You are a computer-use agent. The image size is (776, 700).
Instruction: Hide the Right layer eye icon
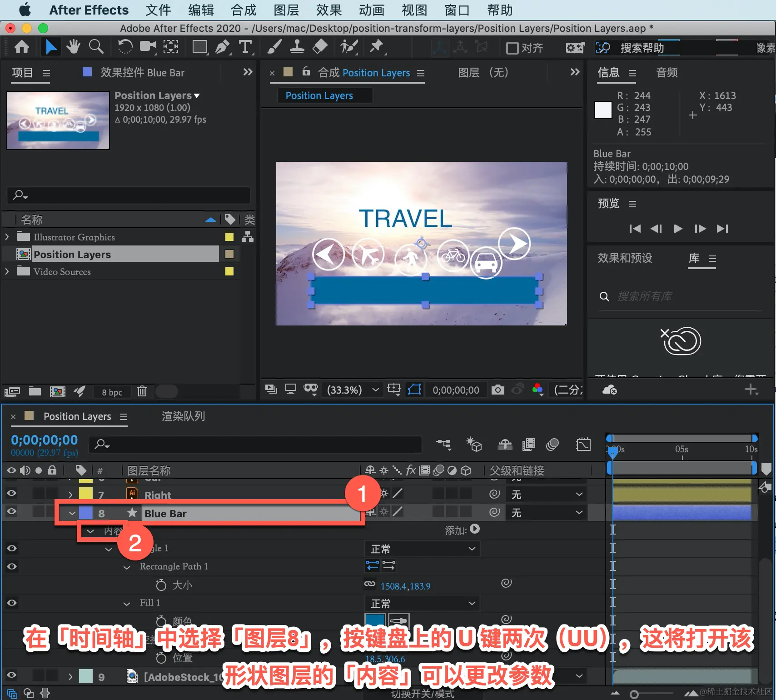(x=11, y=493)
